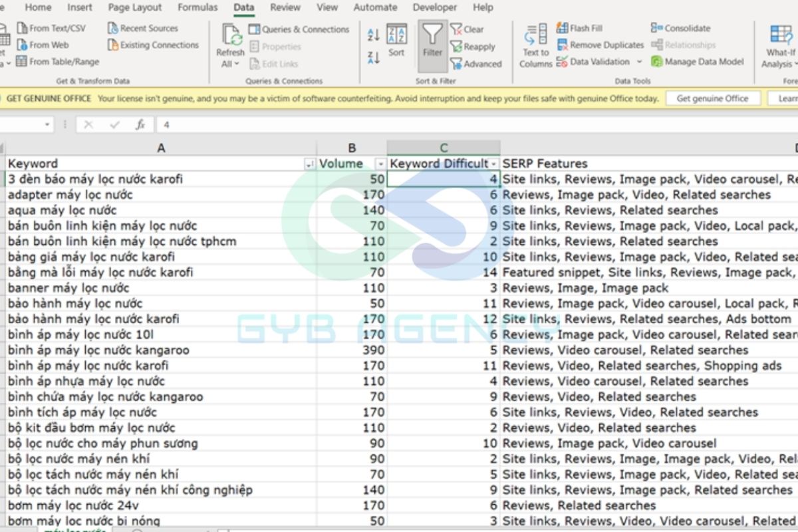The width and height of the screenshot is (798, 532).
Task: Open the Review tab
Action: pyautogui.click(x=285, y=7)
